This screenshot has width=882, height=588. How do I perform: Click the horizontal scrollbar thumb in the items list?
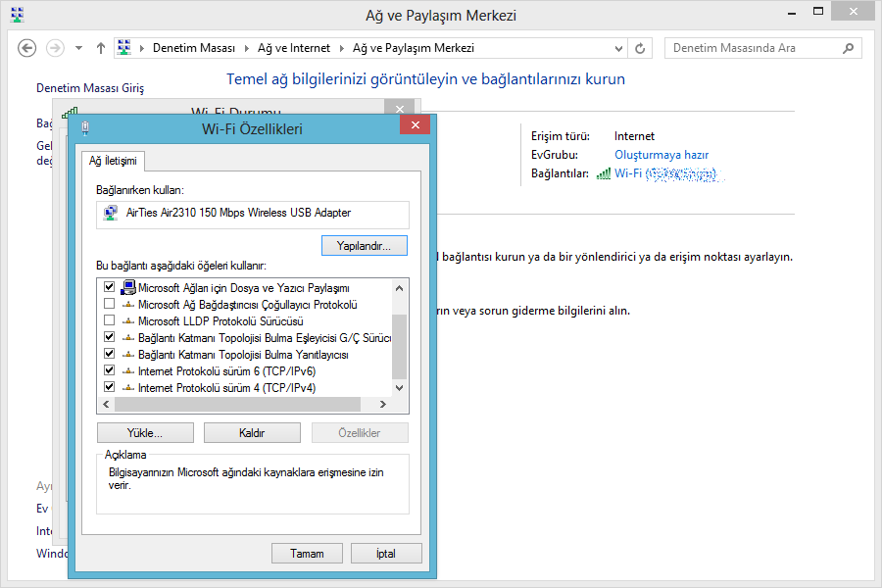coord(237,404)
